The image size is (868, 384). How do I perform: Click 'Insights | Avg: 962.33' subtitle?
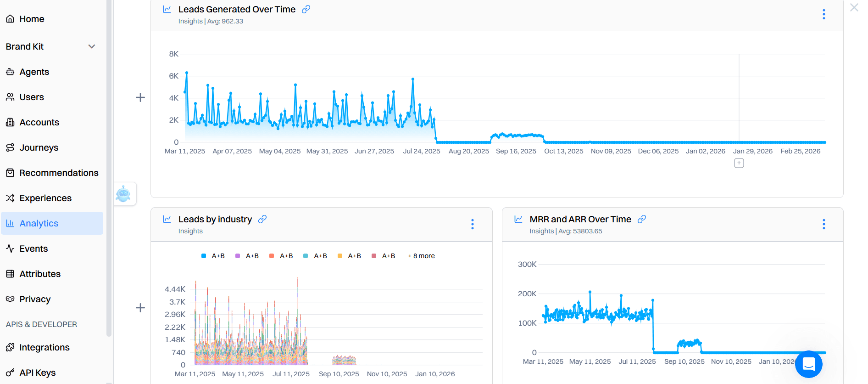click(x=211, y=21)
